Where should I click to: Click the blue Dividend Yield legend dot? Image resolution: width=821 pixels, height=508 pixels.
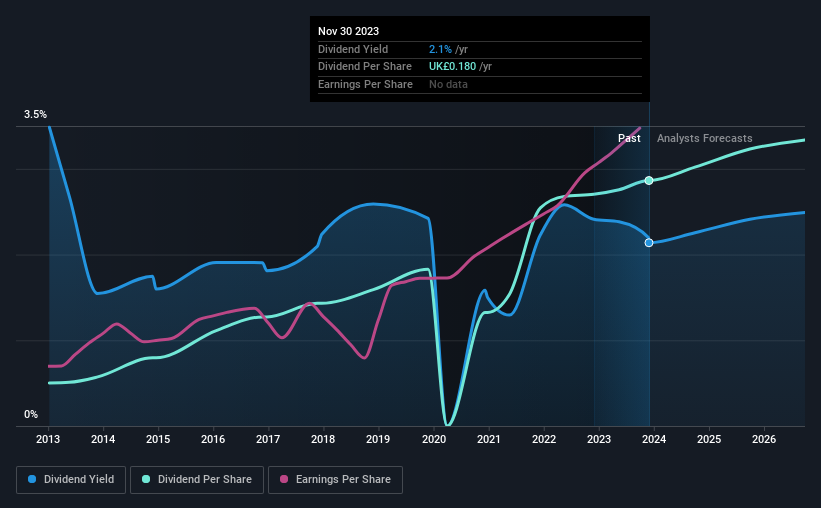click(x=32, y=479)
